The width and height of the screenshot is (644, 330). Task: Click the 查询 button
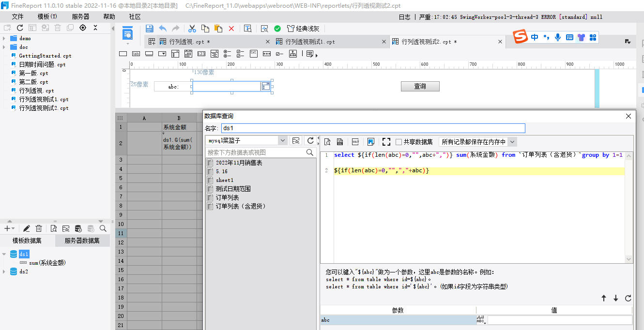pyautogui.click(x=420, y=86)
